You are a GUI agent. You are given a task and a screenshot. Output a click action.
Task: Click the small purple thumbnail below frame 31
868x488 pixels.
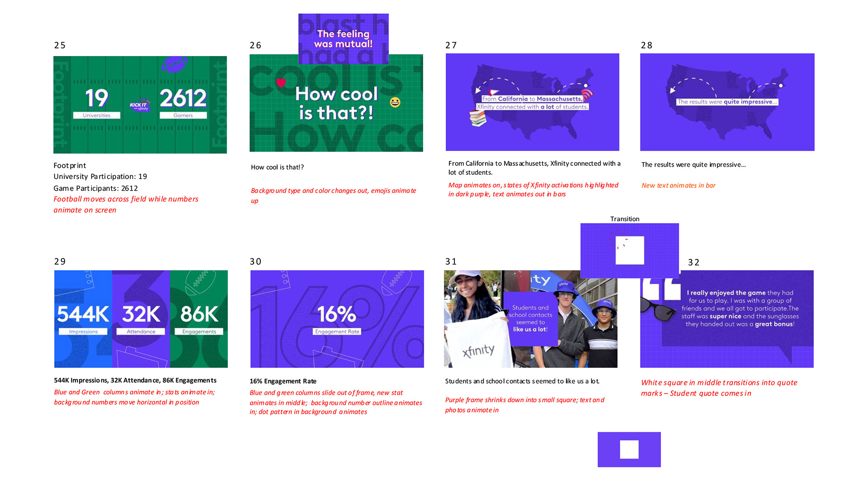pos(629,450)
